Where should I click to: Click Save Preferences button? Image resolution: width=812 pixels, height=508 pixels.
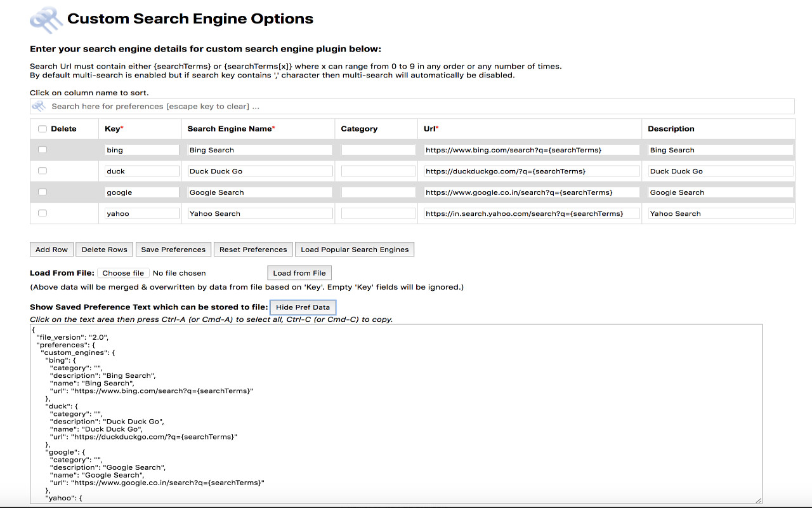(173, 250)
